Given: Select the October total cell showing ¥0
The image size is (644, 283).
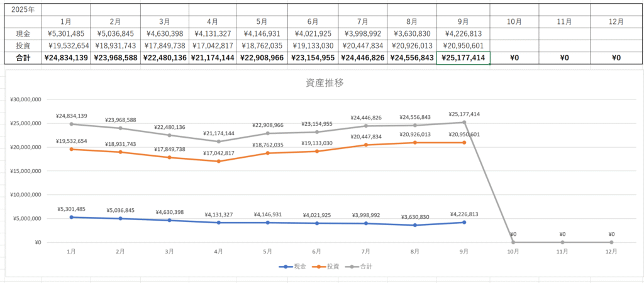Looking at the screenshot, I should pyautogui.click(x=514, y=57).
